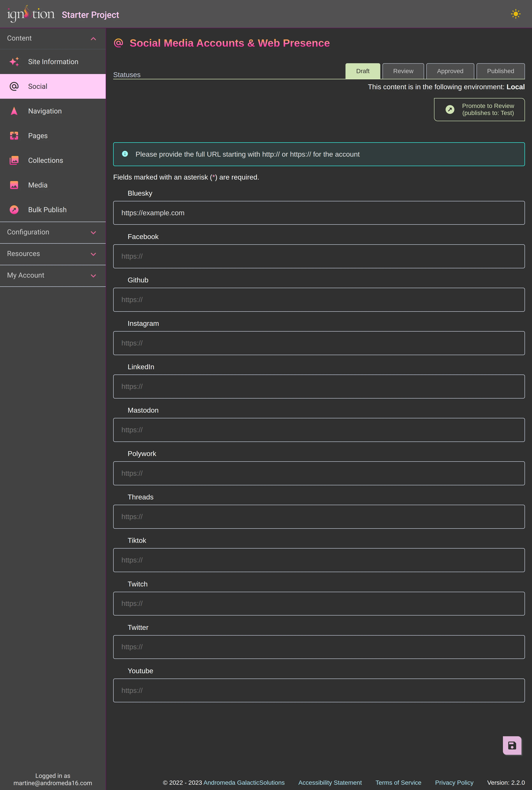Open Site Information sparkle icon
Viewport: 532px width, 790px height.
14,62
